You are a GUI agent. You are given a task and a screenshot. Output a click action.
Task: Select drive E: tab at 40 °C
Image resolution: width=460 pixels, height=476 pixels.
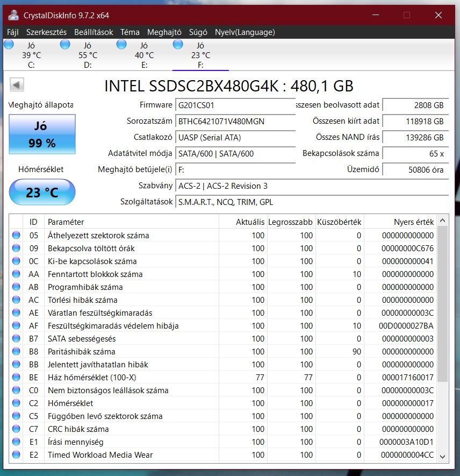click(144, 55)
